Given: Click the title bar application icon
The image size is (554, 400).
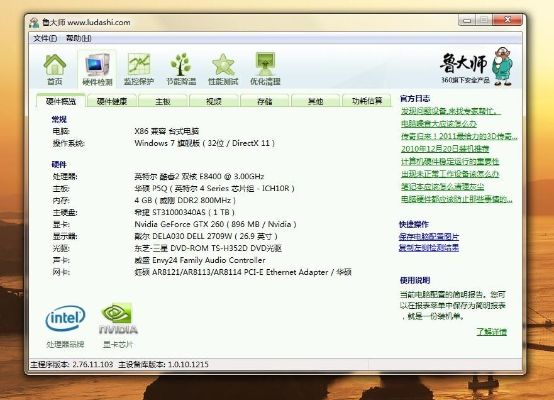Looking at the screenshot, I should (35, 22).
